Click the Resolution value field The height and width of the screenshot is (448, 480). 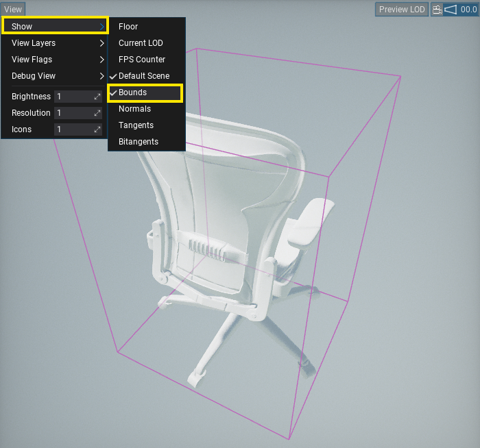pos(77,113)
